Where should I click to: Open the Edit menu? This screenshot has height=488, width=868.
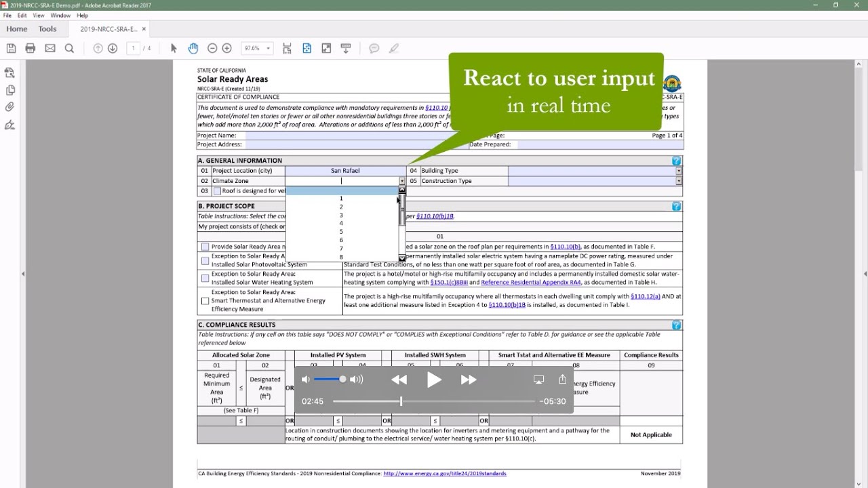pyautogui.click(x=22, y=15)
